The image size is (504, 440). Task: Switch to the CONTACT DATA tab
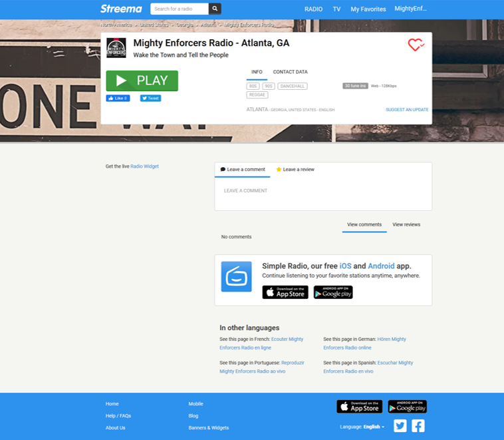click(x=291, y=72)
